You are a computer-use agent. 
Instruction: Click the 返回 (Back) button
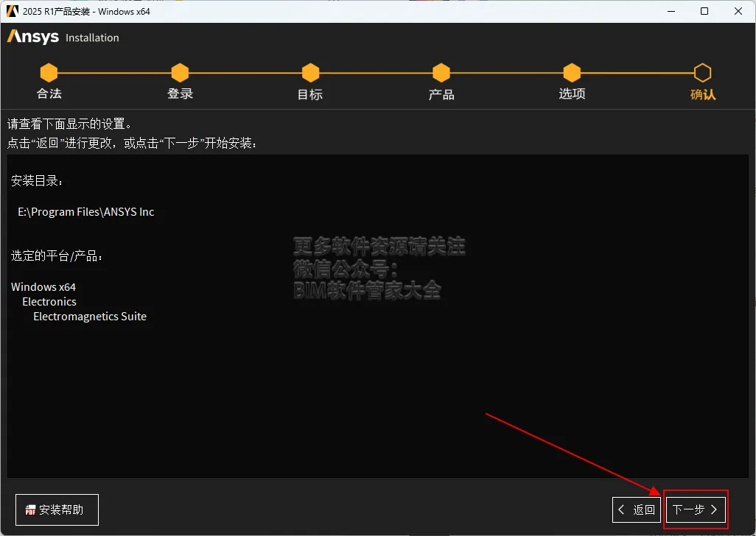[x=637, y=509]
